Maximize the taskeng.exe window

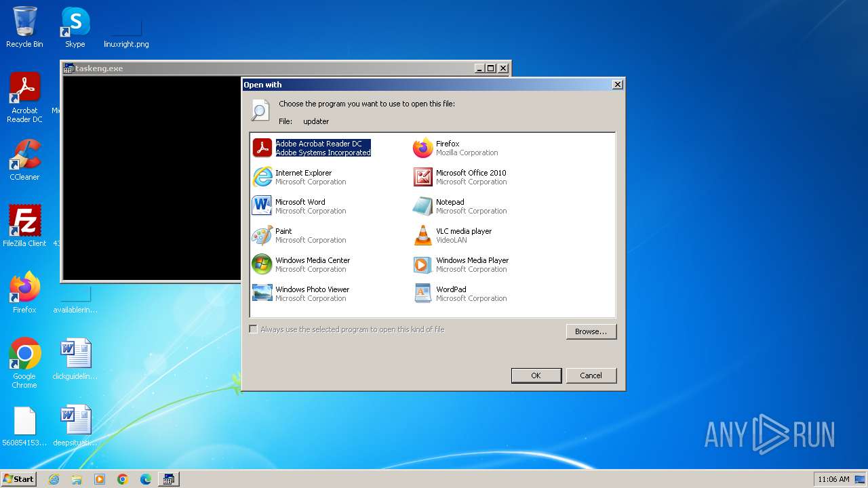(491, 68)
